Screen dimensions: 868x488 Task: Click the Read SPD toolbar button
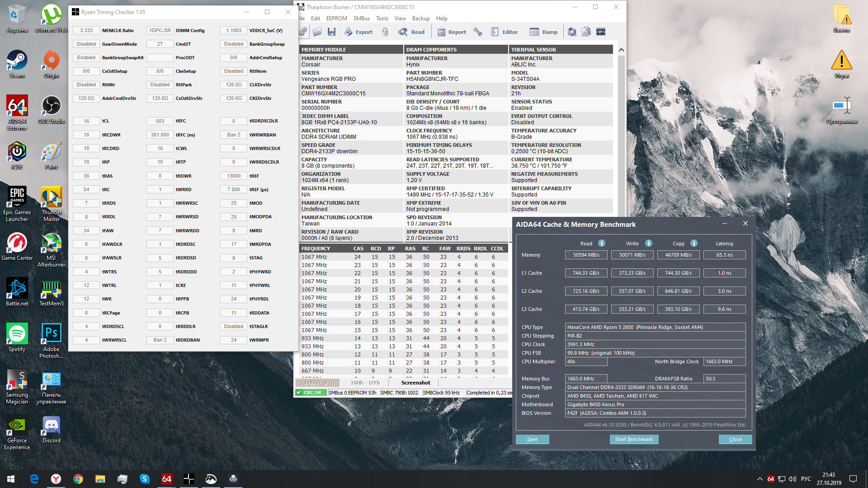[411, 32]
